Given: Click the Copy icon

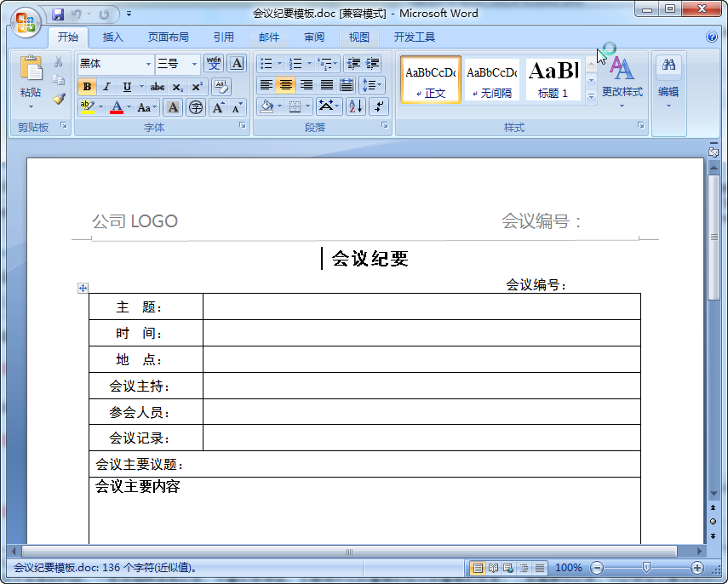Looking at the screenshot, I should 59,80.
